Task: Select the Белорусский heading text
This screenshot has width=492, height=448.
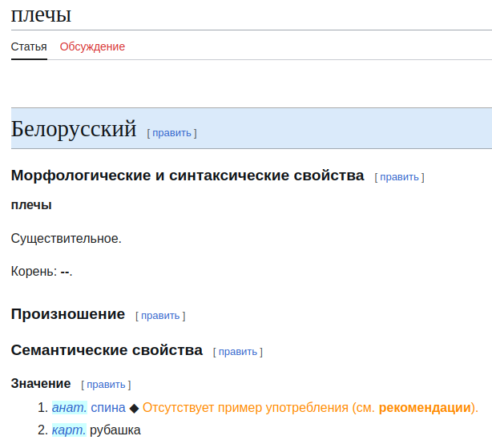Action: 74,128
